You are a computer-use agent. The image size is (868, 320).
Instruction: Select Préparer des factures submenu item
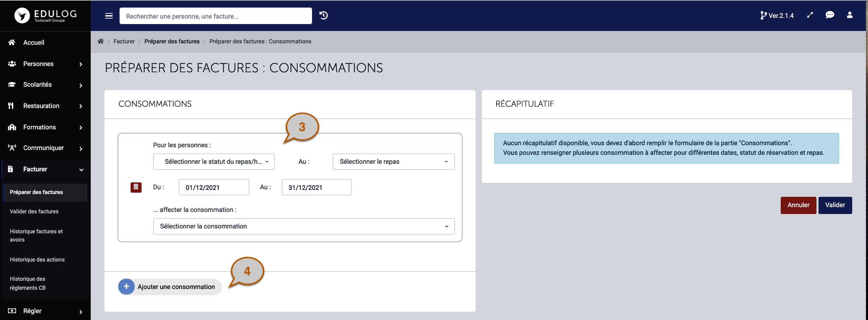[45, 192]
